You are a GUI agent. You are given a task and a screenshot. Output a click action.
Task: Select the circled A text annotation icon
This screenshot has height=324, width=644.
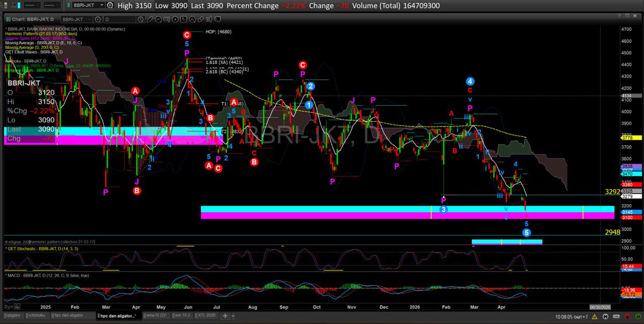pyautogui.click(x=192, y=19)
